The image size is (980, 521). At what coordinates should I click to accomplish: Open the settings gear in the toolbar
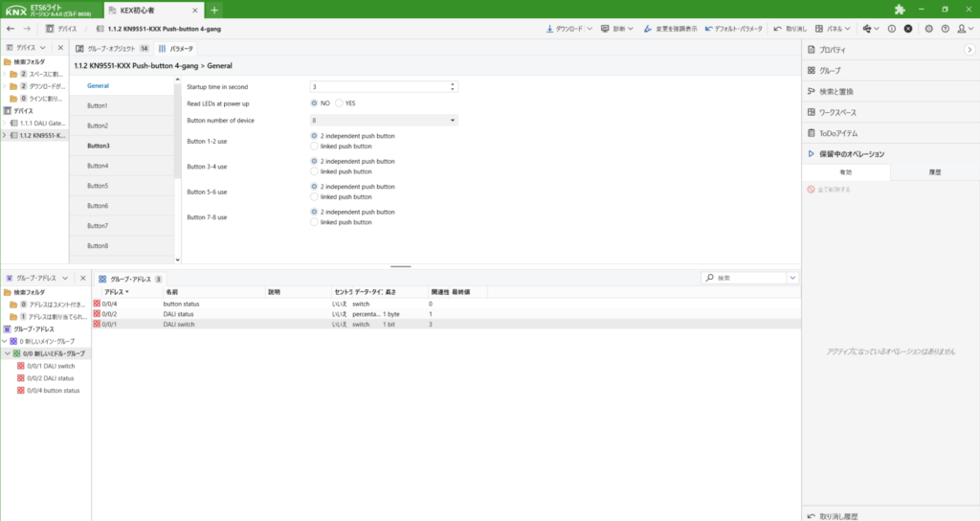pos(928,29)
